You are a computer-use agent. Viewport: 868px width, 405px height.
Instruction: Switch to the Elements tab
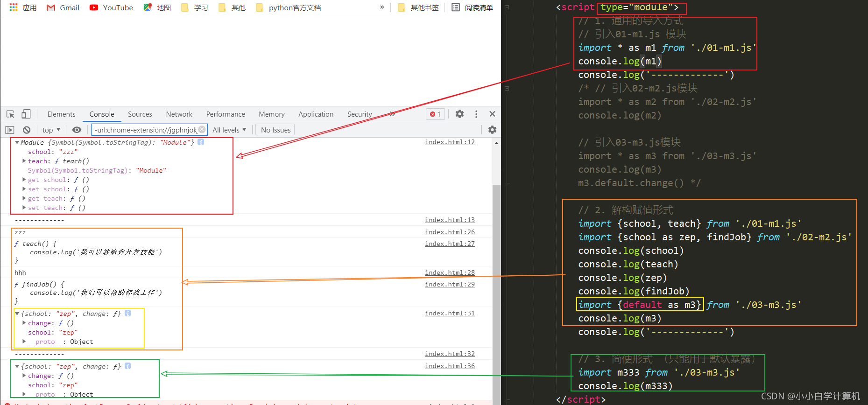pyautogui.click(x=61, y=114)
